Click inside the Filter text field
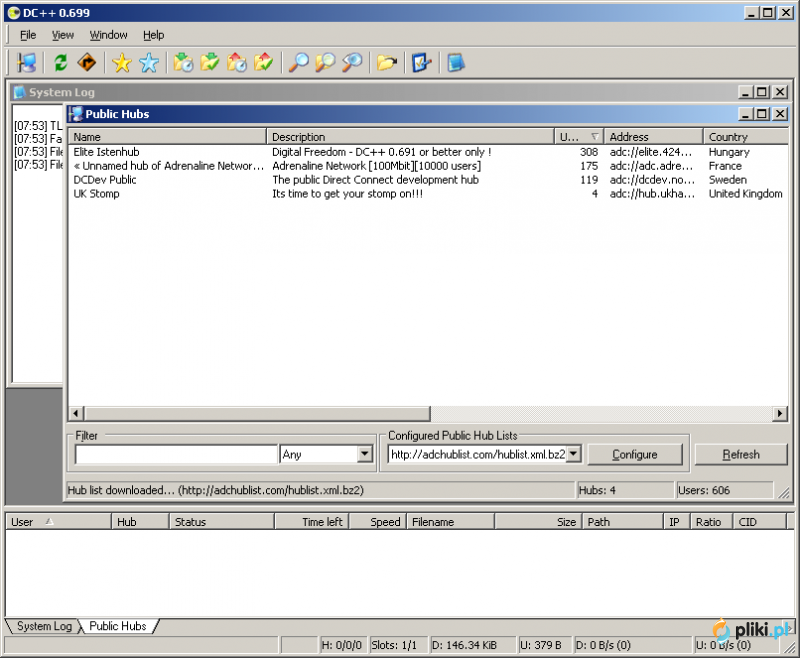This screenshot has height=658, width=800. click(176, 454)
